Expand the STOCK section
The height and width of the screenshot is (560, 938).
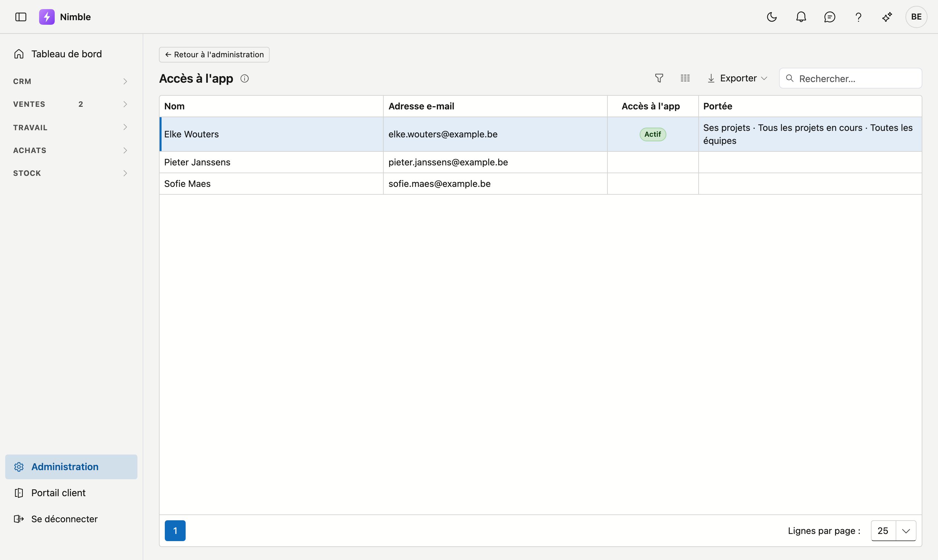pos(71,173)
